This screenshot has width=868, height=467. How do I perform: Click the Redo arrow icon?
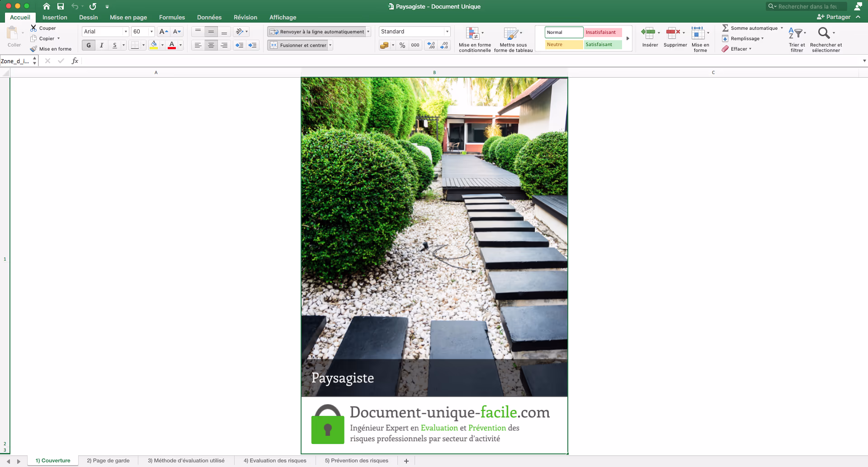[x=93, y=6]
